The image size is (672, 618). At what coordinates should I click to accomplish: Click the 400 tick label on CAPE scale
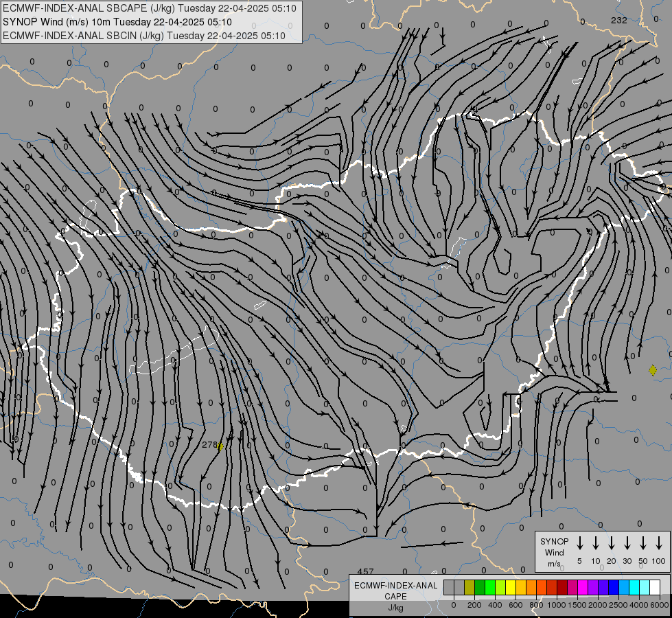[495, 605]
